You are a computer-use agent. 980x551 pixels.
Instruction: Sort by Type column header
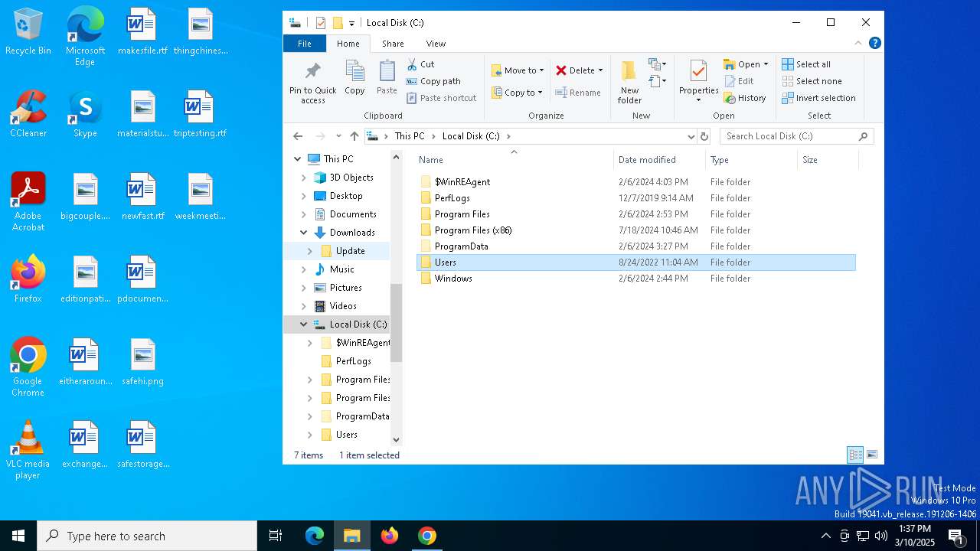tap(752, 160)
